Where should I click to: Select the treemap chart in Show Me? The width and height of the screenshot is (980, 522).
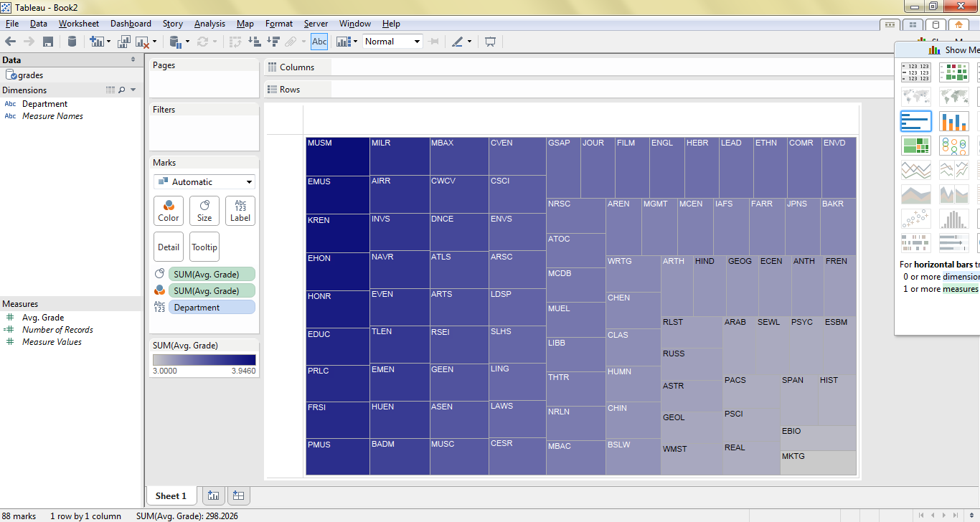(x=915, y=146)
